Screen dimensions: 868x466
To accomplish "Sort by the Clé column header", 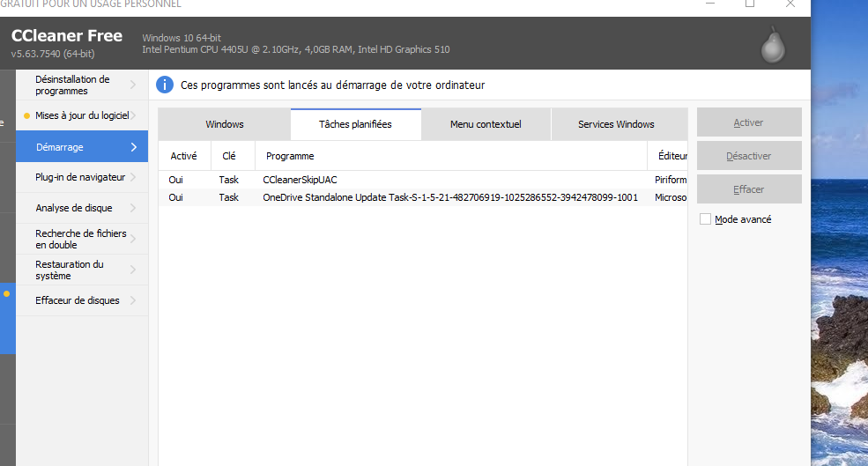I will (233, 156).
